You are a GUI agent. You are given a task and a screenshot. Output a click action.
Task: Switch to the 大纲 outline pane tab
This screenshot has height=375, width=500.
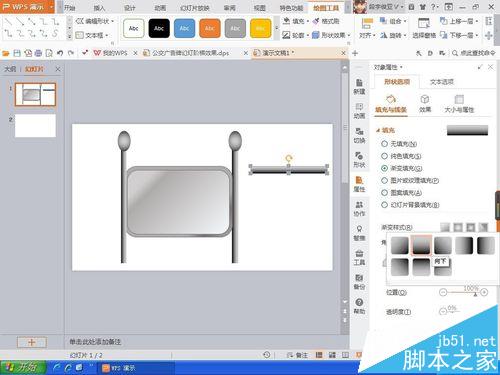[x=10, y=69]
